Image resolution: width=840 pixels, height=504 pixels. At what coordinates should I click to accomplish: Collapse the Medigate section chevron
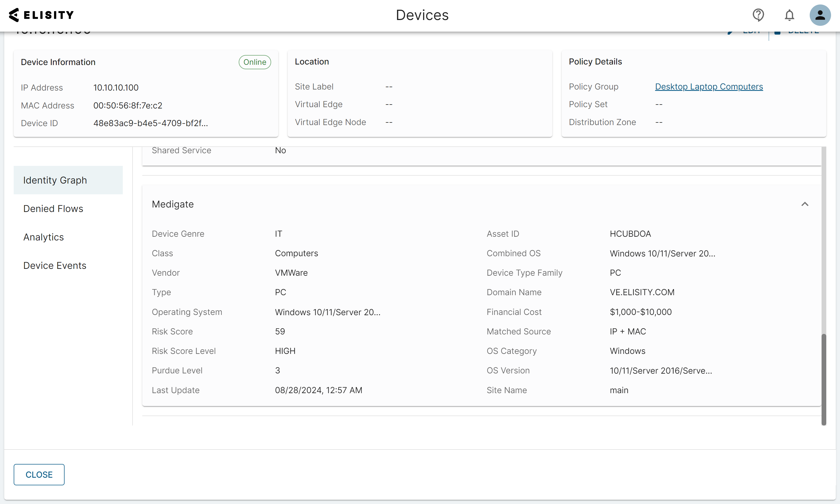[x=804, y=204]
